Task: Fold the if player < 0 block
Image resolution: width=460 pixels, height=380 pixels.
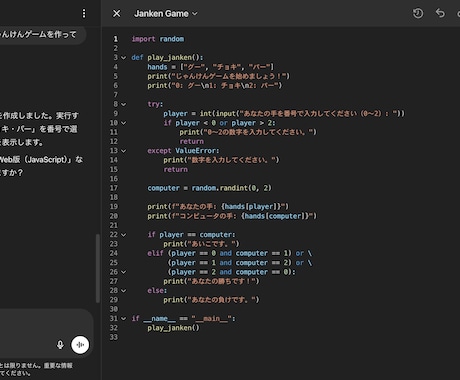Action: click(x=124, y=123)
